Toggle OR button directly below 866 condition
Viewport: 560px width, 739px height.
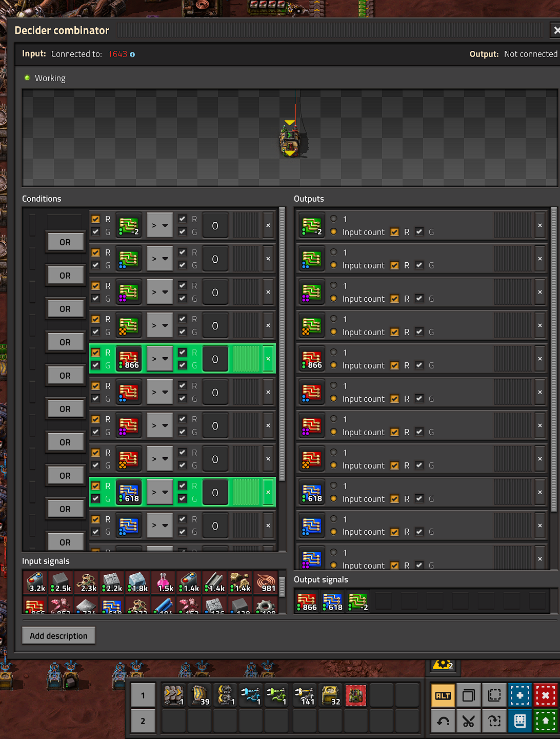point(65,376)
